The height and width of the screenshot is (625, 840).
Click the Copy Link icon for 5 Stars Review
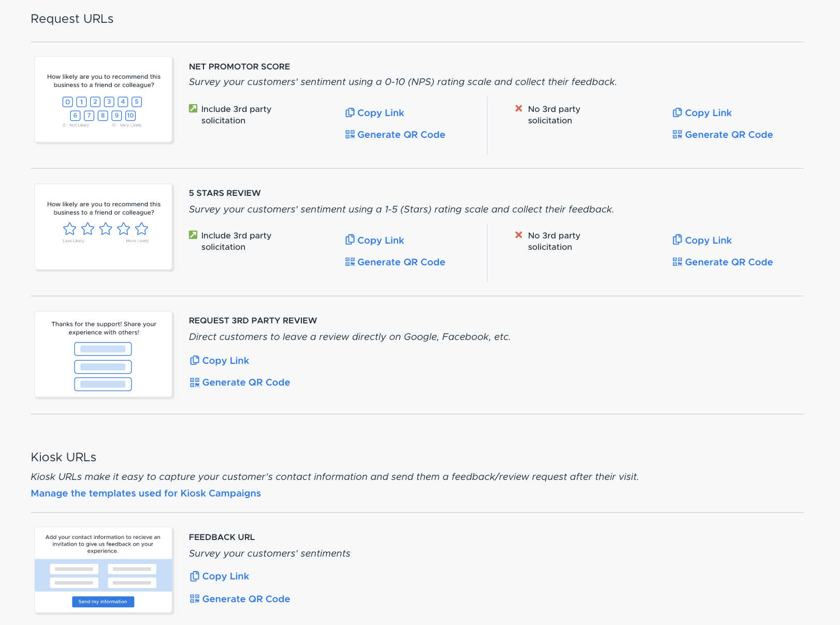click(x=350, y=240)
